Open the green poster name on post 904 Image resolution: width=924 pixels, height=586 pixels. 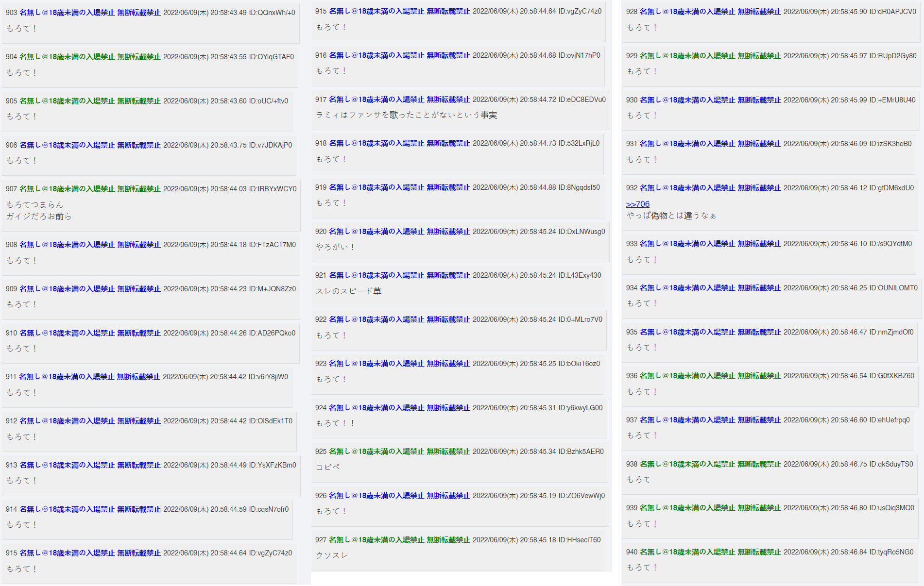(90, 57)
